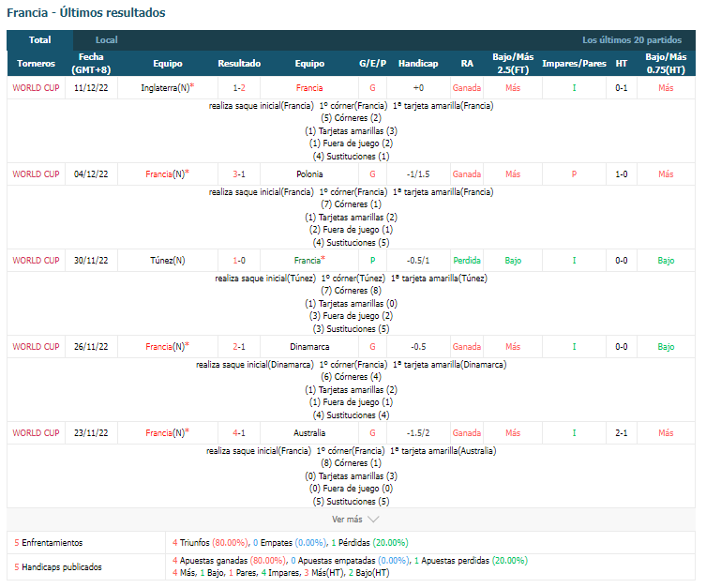Click WORLD CUP link for the 11/12/22 match

coord(36,88)
